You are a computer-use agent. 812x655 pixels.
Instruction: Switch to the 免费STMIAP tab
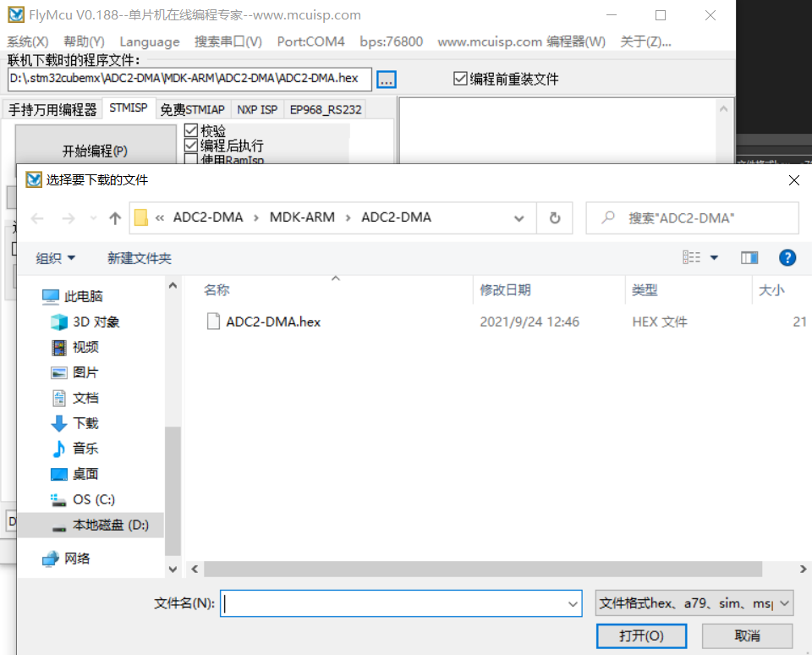click(194, 108)
